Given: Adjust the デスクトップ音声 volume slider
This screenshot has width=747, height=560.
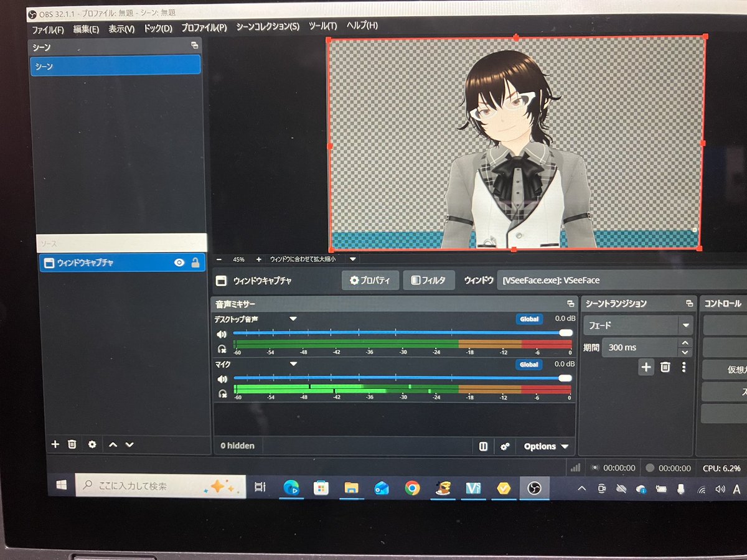Looking at the screenshot, I should [565, 332].
